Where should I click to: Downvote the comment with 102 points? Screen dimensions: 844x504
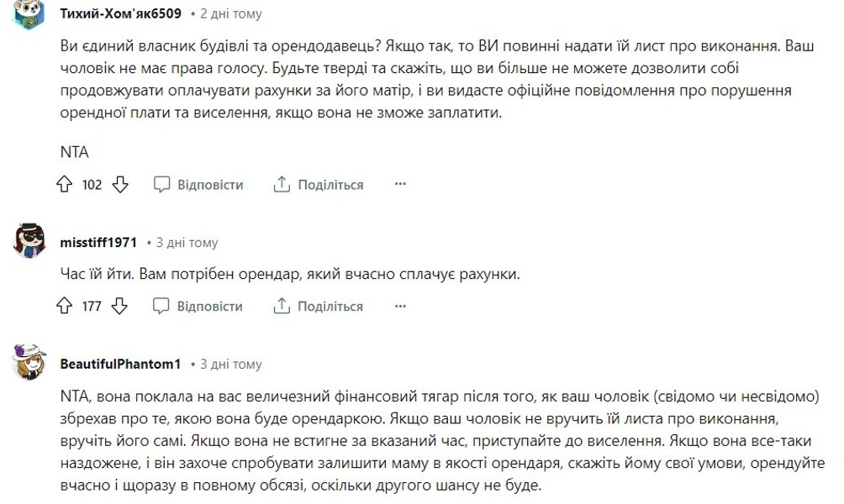pos(120,185)
